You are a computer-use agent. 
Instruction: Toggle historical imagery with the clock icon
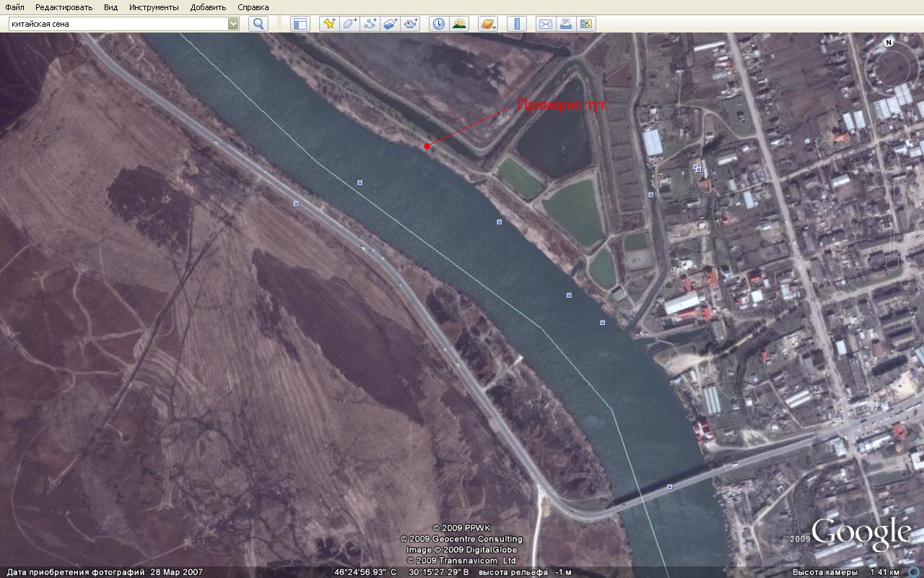439,24
